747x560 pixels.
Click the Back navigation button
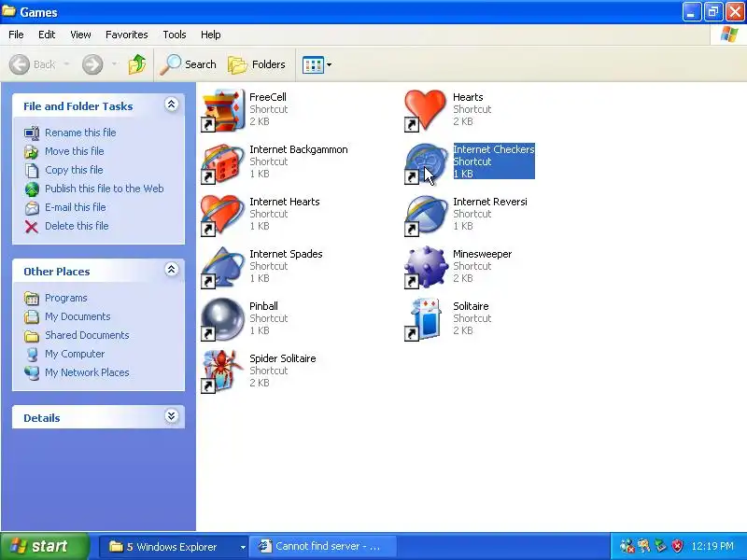pyautogui.click(x=33, y=64)
